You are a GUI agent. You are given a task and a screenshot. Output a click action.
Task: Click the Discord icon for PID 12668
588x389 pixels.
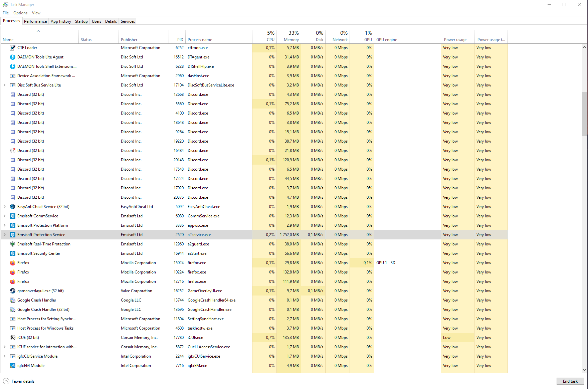pos(13,94)
